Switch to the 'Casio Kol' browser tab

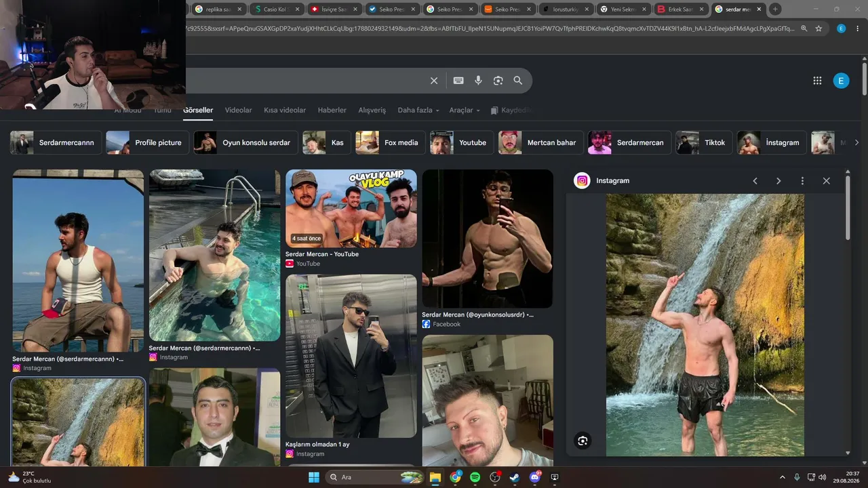pos(275,9)
